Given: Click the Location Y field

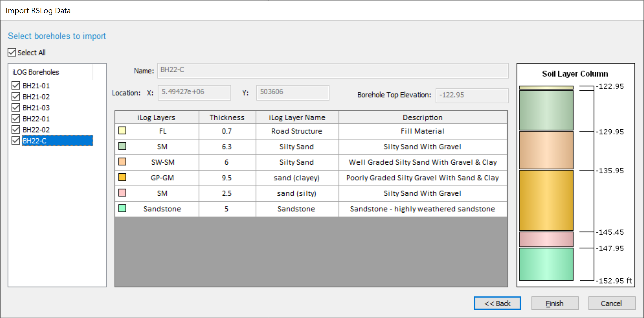Looking at the screenshot, I should [x=293, y=93].
